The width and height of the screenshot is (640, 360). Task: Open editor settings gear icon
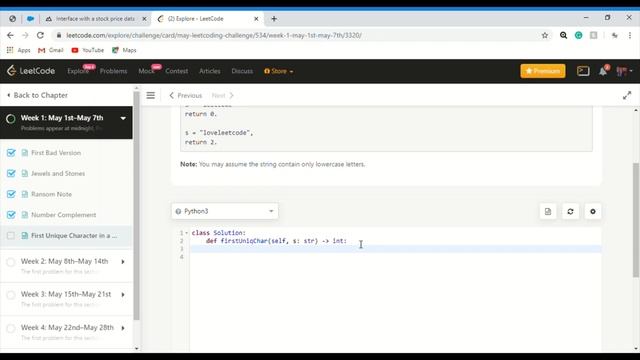593,211
